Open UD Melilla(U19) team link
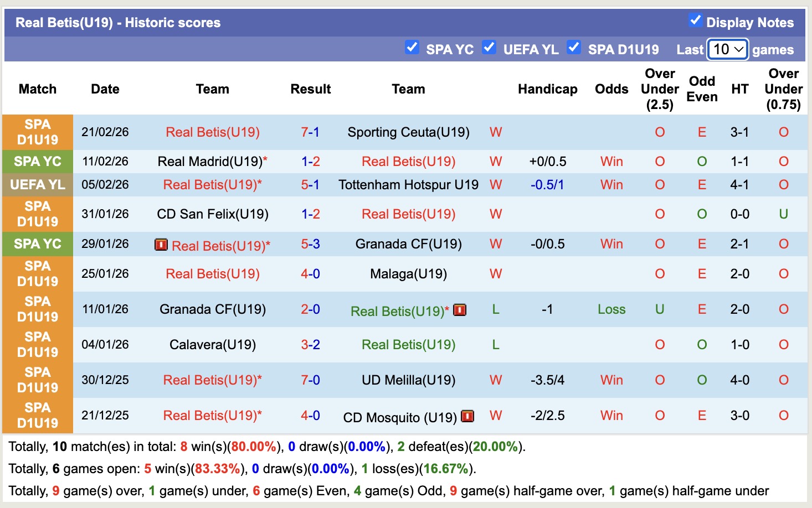812x508 pixels. tap(408, 380)
